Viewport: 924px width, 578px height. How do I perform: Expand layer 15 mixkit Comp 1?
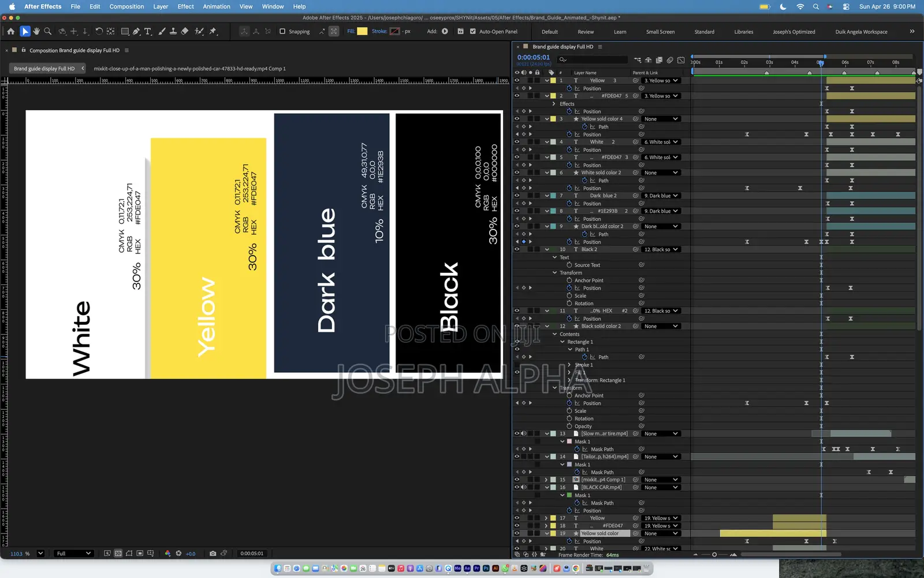546,480
